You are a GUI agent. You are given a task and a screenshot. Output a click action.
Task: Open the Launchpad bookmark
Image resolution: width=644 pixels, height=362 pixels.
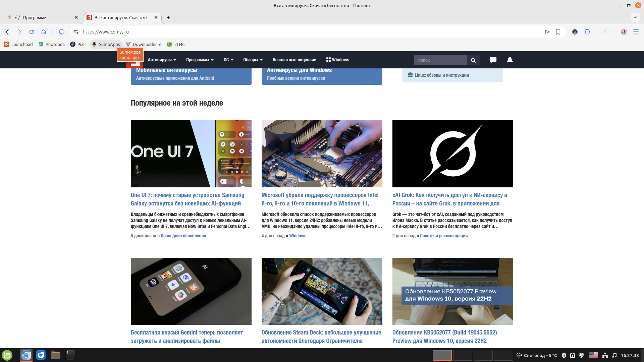point(18,44)
